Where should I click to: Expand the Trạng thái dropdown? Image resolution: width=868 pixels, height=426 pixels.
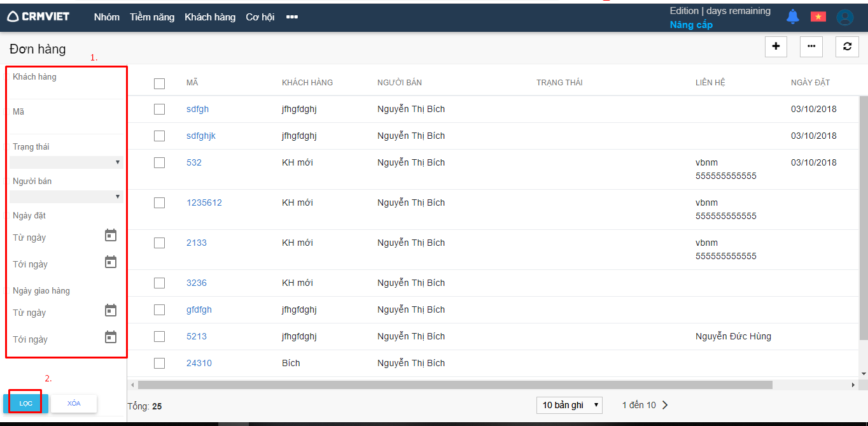[66, 162]
